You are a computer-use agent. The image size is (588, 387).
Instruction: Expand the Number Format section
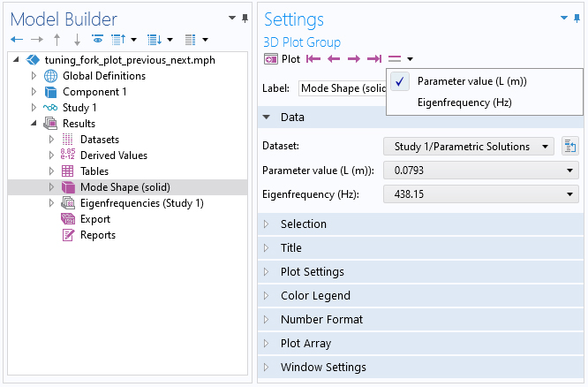(267, 320)
